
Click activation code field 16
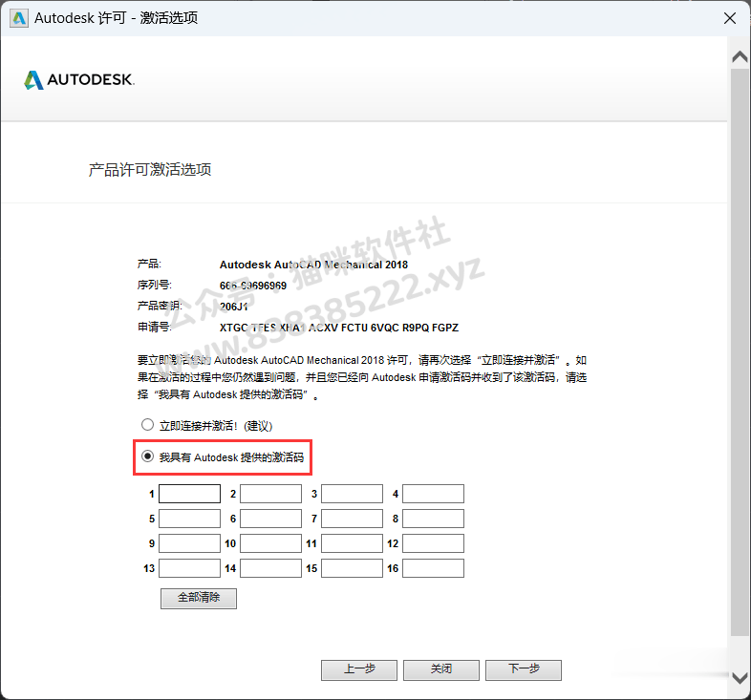[433, 568]
